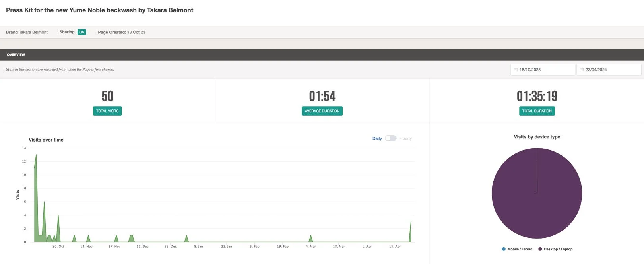Click the 01:35:19 total duration value
Image resolution: width=644 pixels, height=264 pixels.
tap(537, 96)
